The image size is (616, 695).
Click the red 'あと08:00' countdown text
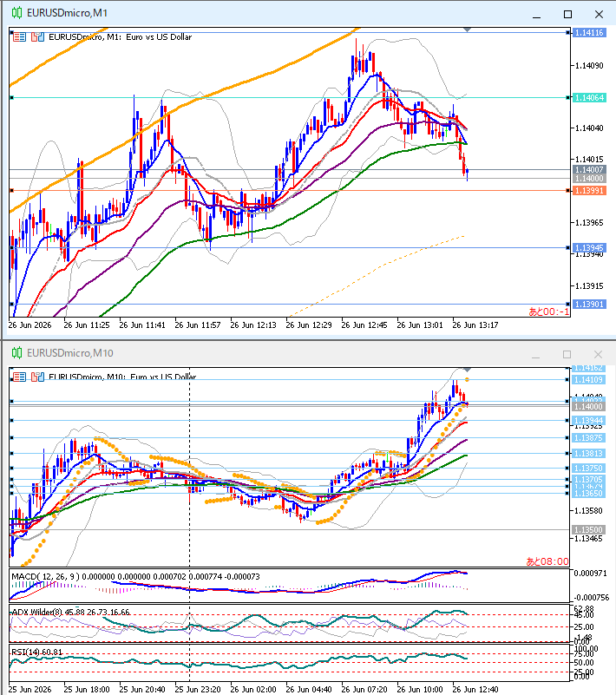[547, 561]
